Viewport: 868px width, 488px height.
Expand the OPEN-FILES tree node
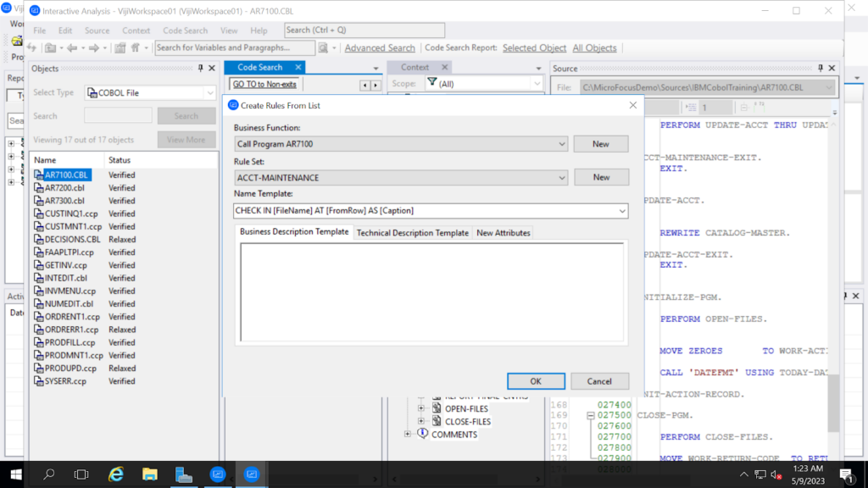[421, 409]
